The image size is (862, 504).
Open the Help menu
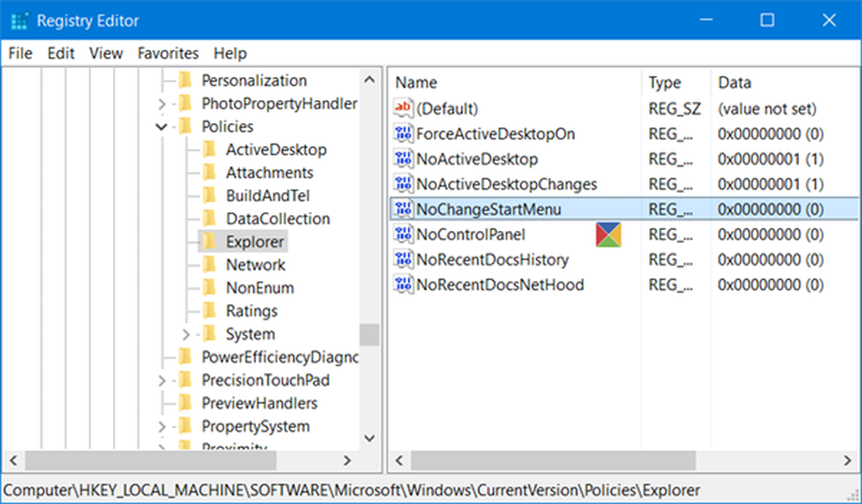point(230,53)
